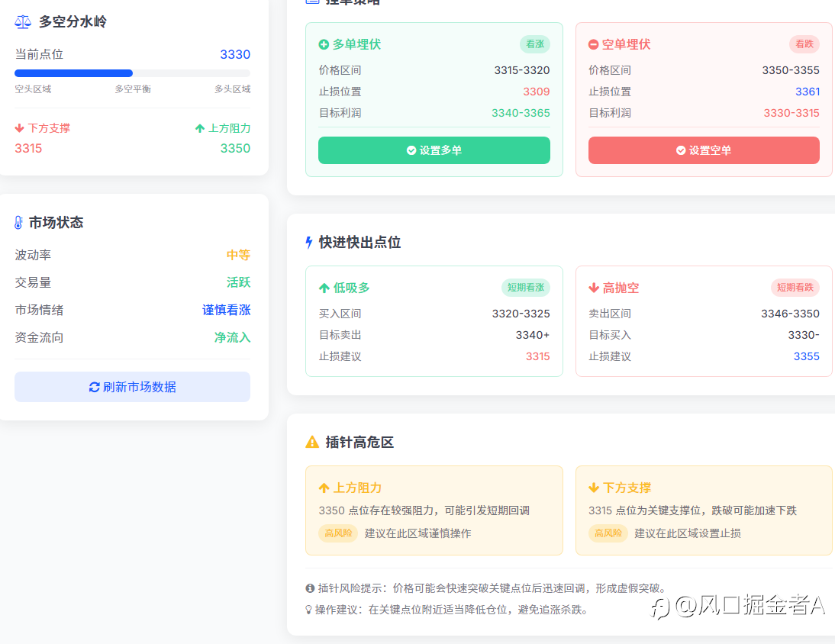Click the orange up arrow in 上方阻力 risk card

pyautogui.click(x=324, y=488)
